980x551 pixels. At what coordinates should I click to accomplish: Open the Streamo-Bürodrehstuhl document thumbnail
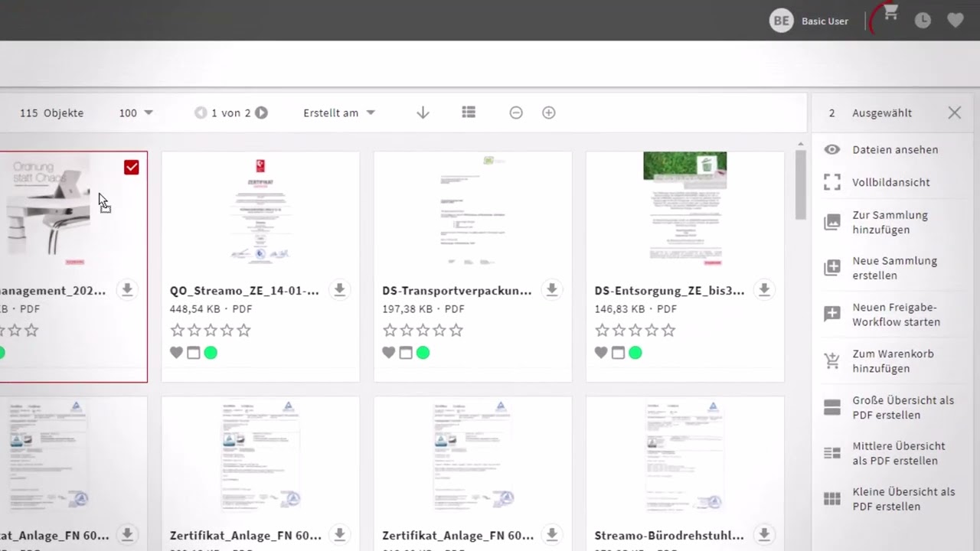[x=685, y=455]
